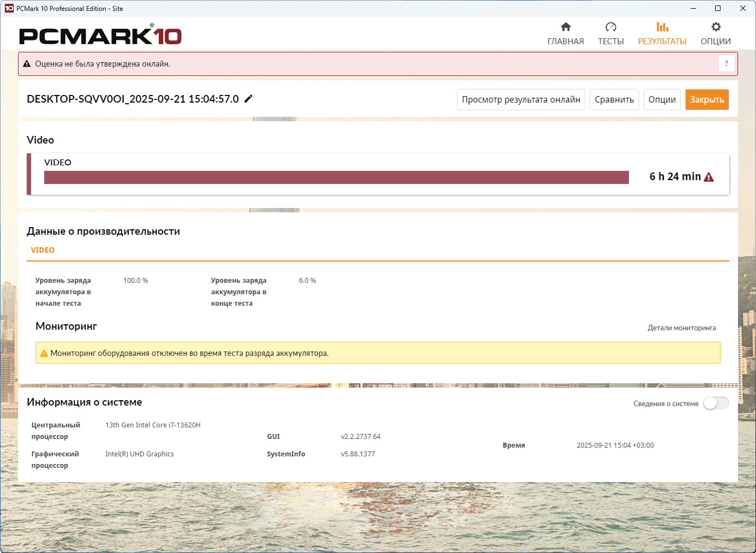
Task: Click the Сравнить button
Action: pyautogui.click(x=614, y=100)
